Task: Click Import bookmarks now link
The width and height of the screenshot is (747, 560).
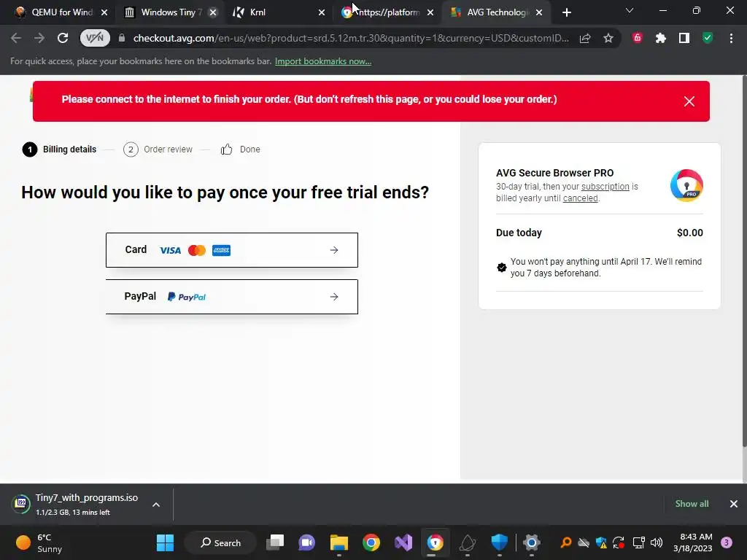Action: 323,61
